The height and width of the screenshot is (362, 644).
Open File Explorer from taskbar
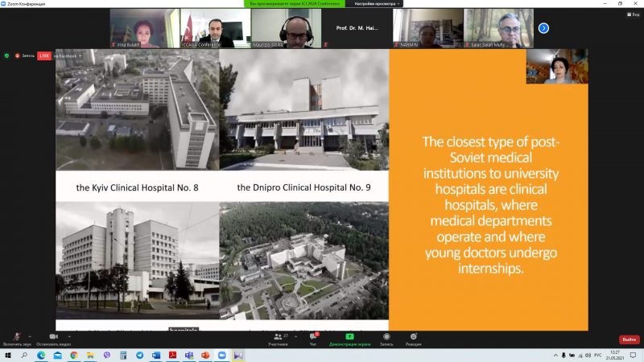90,355
